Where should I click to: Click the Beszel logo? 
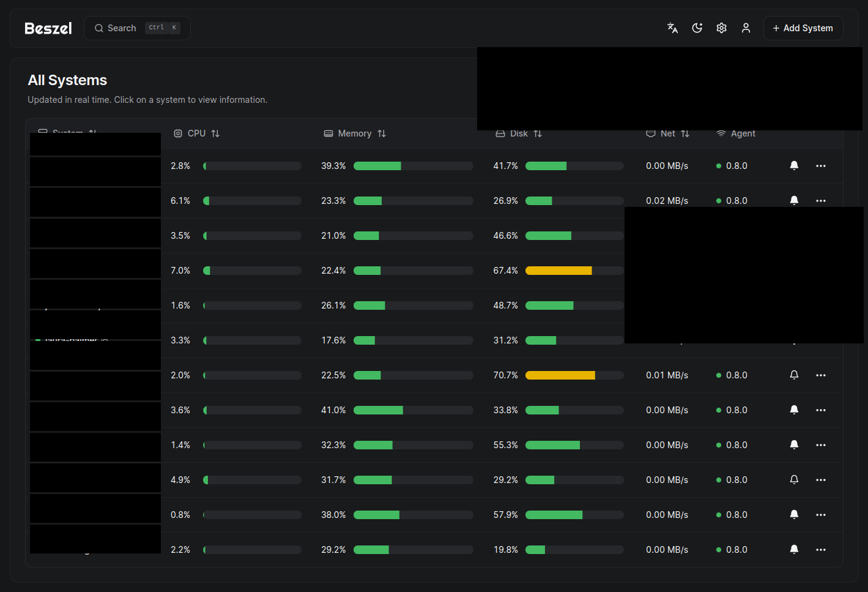48,28
